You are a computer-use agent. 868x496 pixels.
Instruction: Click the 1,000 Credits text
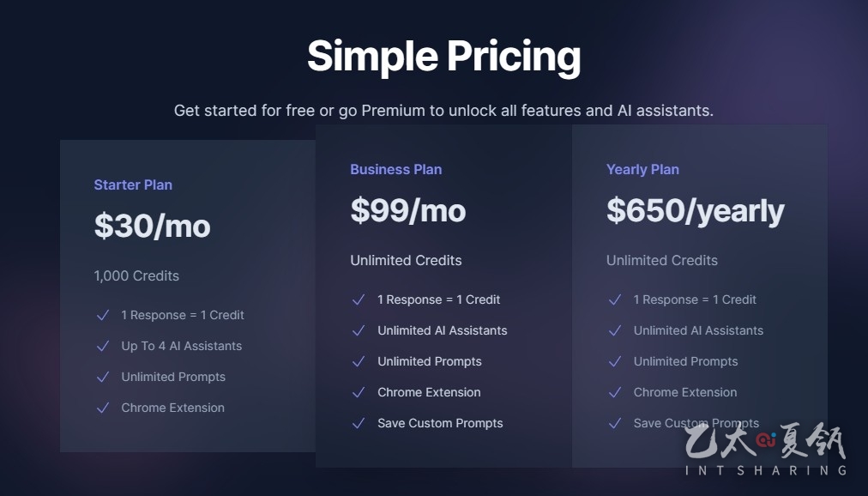[x=136, y=275]
